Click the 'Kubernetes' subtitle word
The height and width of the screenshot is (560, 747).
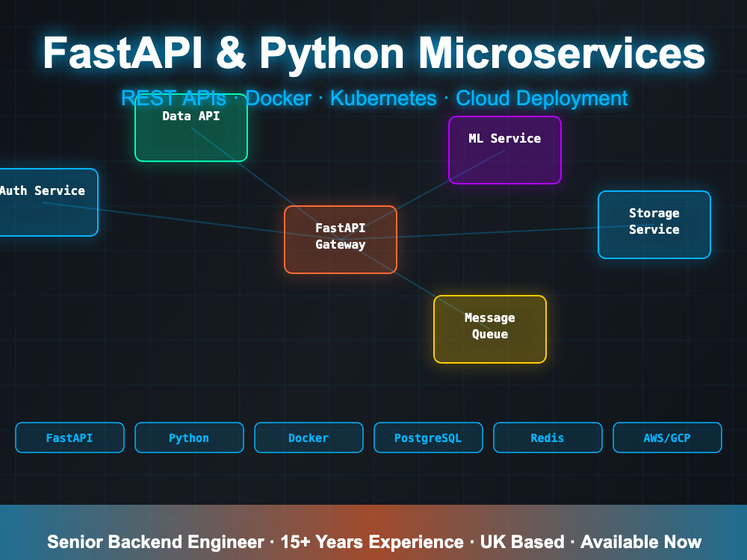[x=383, y=98]
